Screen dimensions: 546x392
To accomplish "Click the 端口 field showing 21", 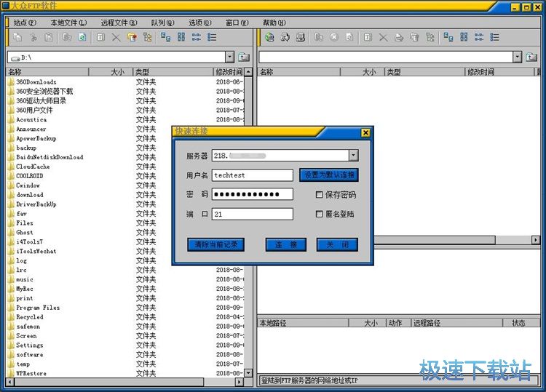I will click(x=253, y=214).
